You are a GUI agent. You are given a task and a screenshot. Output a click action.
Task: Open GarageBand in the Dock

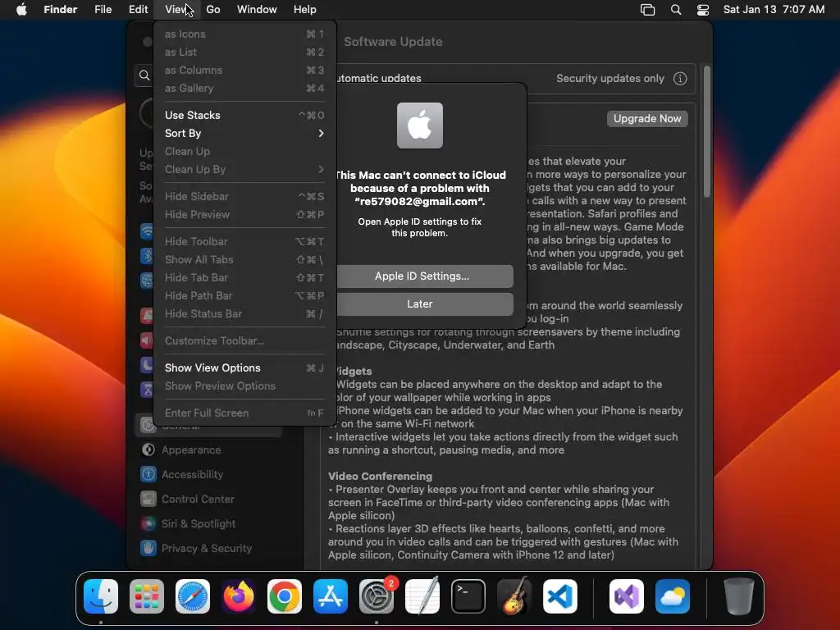pos(514,596)
